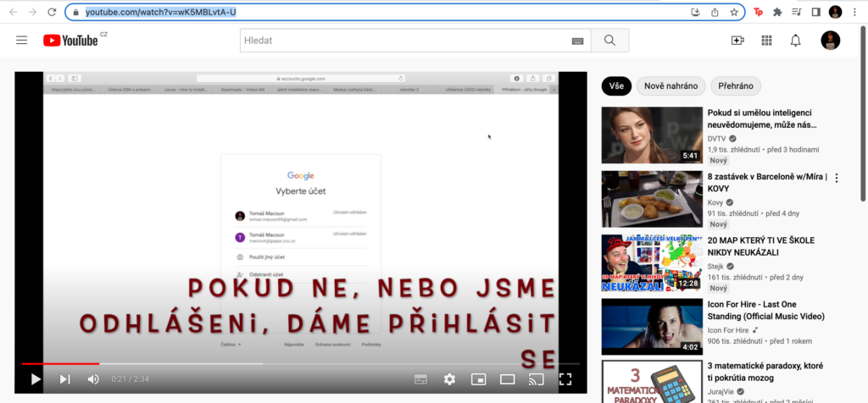
Task: Open the notifications bell
Action: (x=795, y=41)
